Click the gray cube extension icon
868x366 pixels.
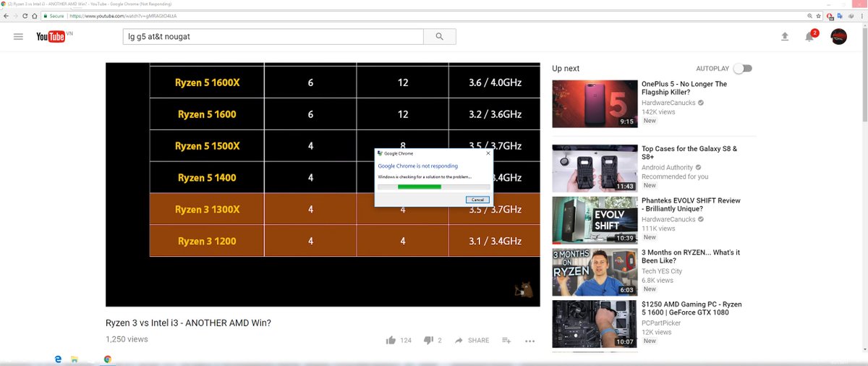click(850, 15)
